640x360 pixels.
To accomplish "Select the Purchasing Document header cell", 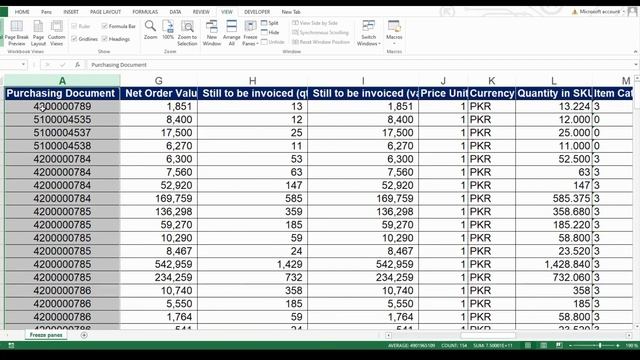I will 62,93.
